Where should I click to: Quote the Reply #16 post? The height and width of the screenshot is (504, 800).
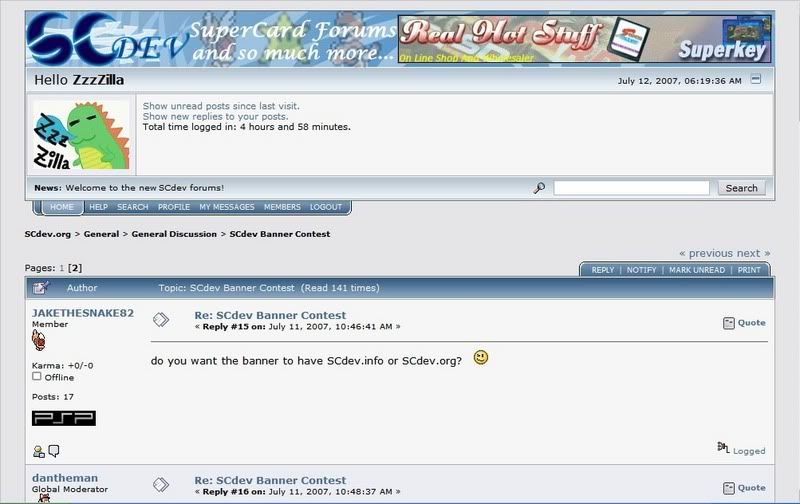744,488
